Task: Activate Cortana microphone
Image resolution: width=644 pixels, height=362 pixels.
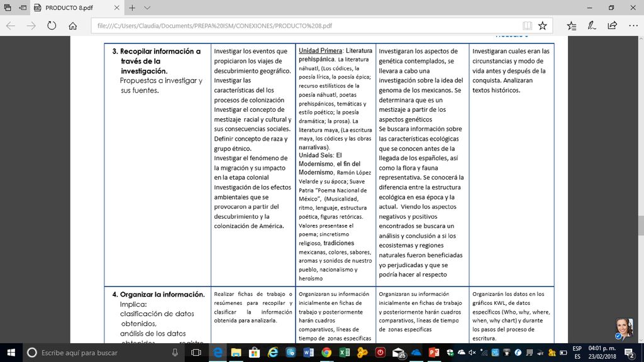Action: pos(175,353)
